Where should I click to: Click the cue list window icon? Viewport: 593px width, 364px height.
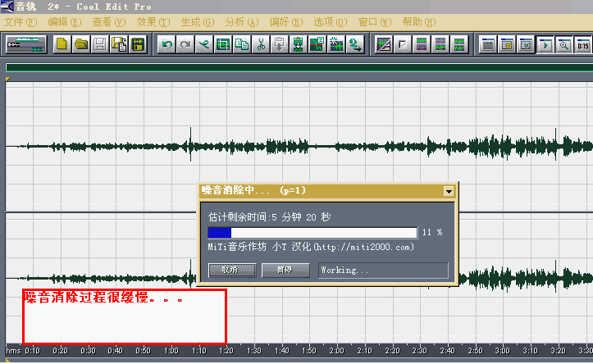pyautogui.click(x=507, y=44)
